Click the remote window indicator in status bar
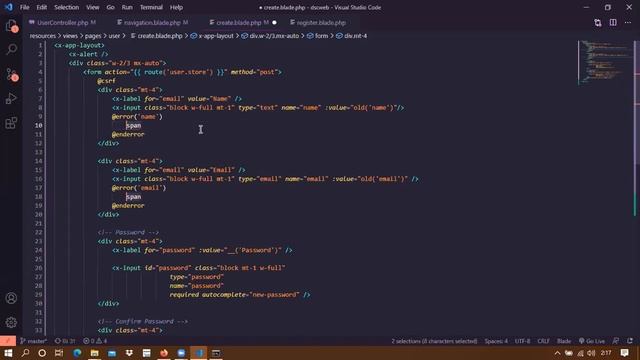 (8, 341)
